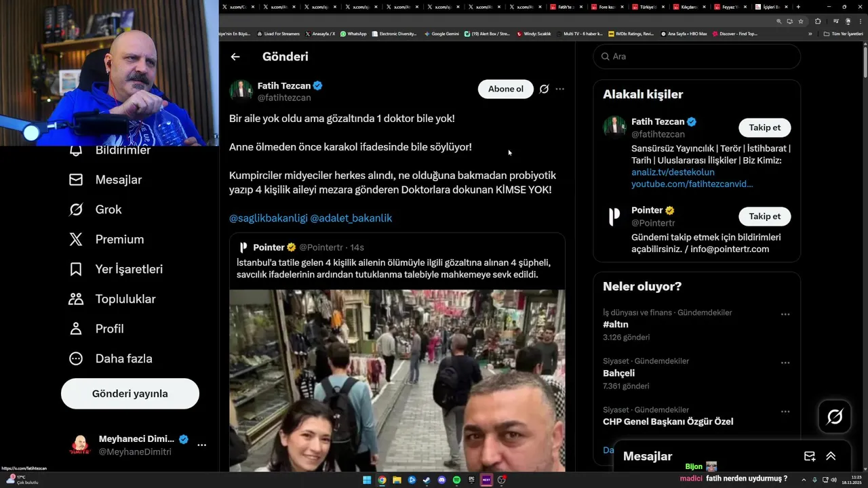
Task: Compose new message icon in Mesajlar drawer
Action: tap(809, 456)
